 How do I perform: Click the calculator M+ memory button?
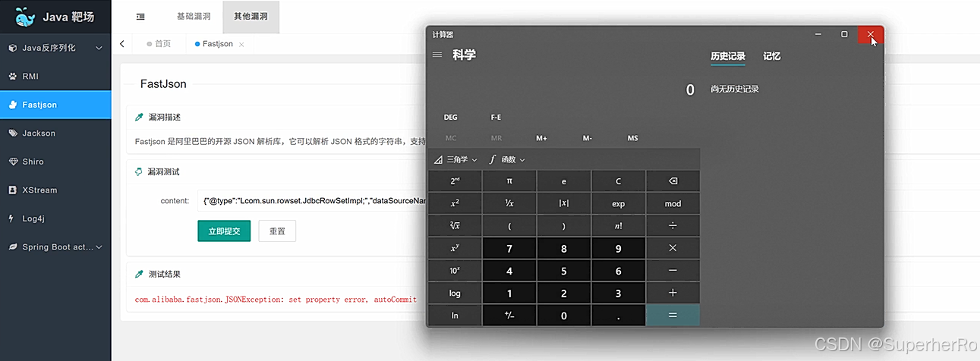click(542, 138)
